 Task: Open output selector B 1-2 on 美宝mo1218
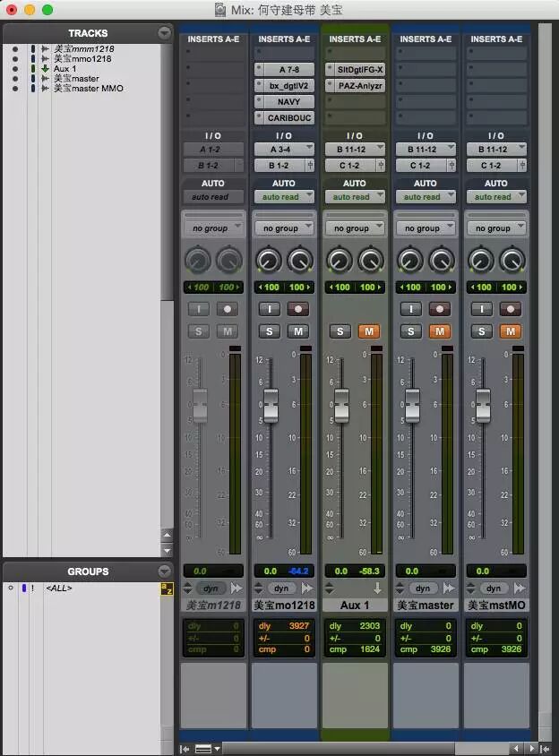tap(280, 166)
